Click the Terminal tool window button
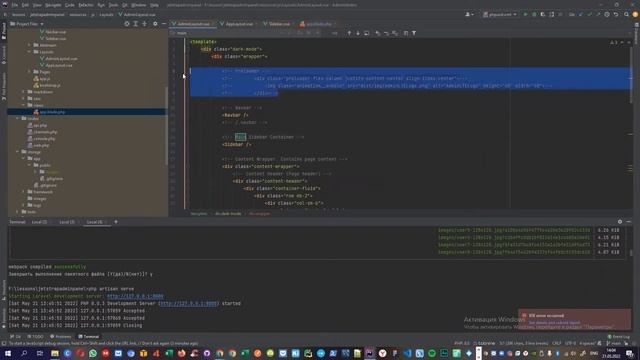 [x=89, y=337]
